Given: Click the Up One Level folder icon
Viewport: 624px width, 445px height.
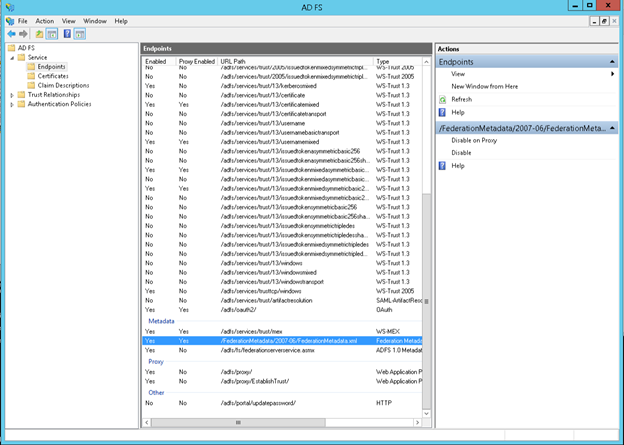Looking at the screenshot, I should coord(40,33).
